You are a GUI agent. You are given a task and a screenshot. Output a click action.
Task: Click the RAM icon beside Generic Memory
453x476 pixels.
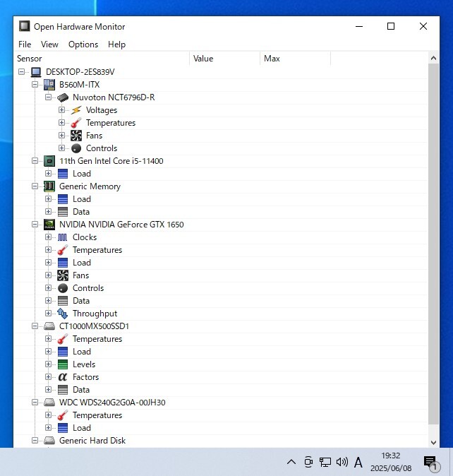point(49,186)
